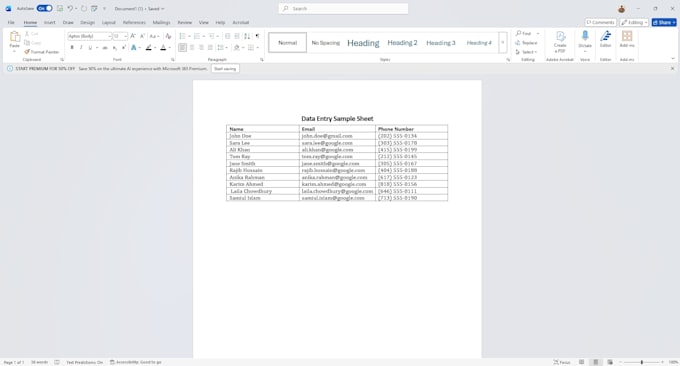Click the Start saving button
The height and width of the screenshot is (366, 680).
pos(225,69)
